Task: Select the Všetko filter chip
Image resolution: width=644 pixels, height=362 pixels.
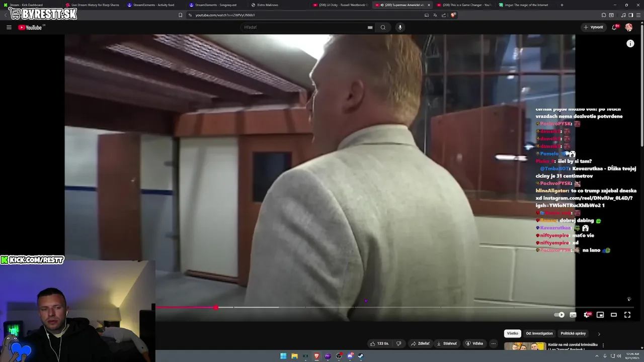Action: [512, 333]
